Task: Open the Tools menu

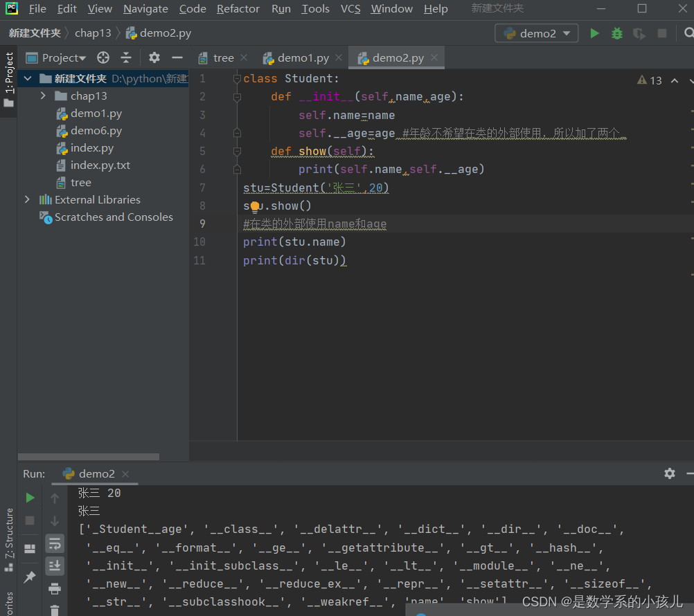Action: 316,9
